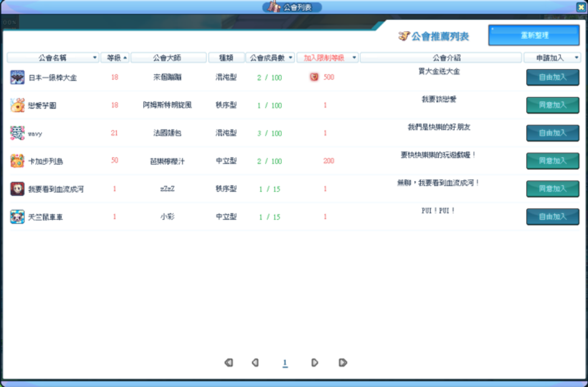Select the guild name 卡加步列島

tap(46, 162)
